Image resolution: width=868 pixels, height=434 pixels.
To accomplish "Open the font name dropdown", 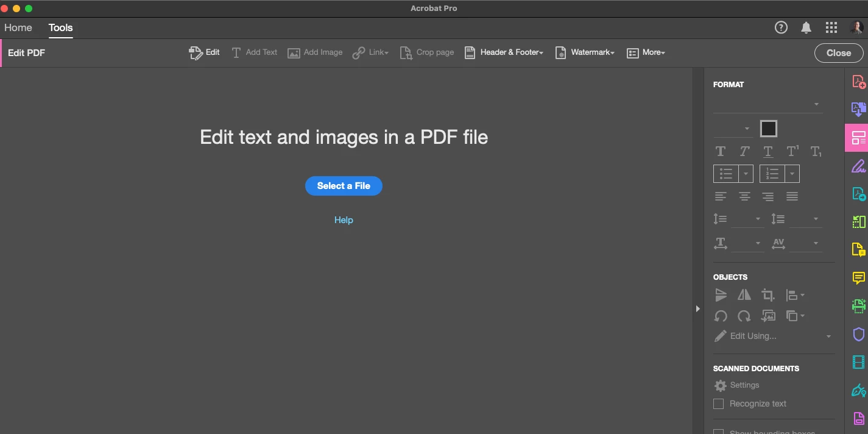I will [767, 104].
